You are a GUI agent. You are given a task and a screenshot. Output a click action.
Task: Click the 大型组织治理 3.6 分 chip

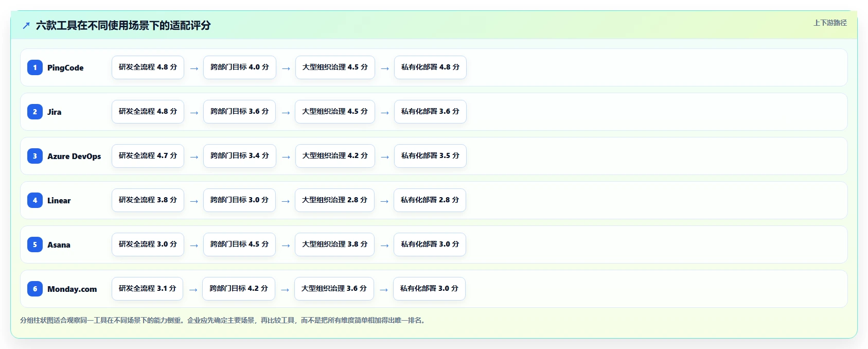point(334,289)
